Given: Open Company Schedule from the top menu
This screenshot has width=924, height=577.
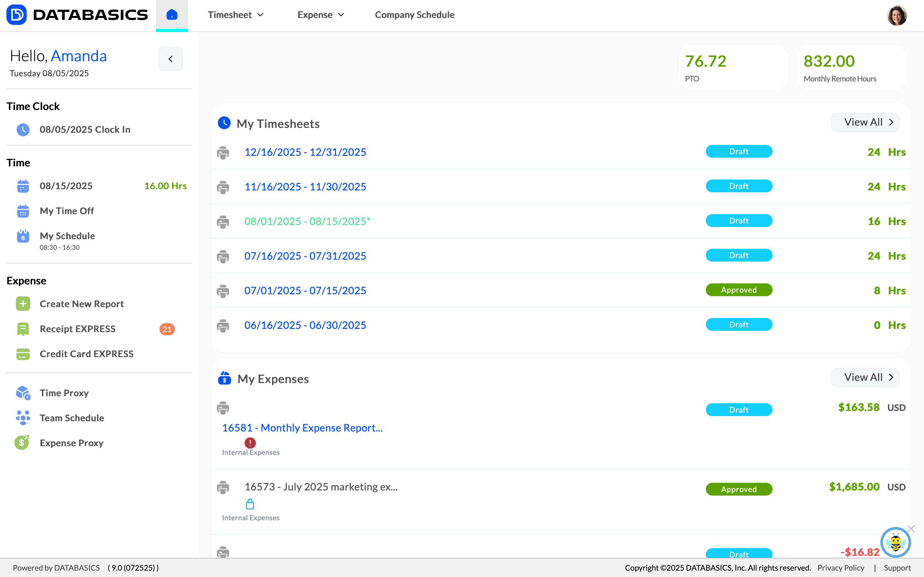Looking at the screenshot, I should (415, 15).
